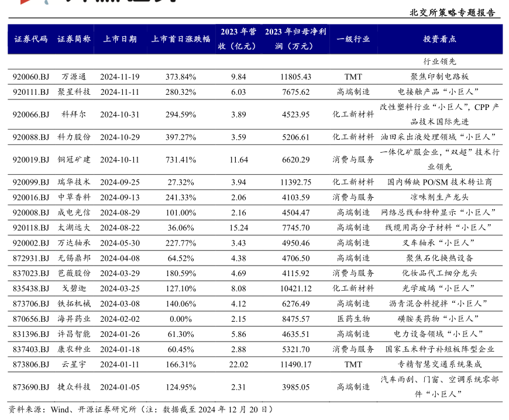Viewport: 509px width, 420px height.
Task: Click the '投资看点' column header
Action: point(439,39)
